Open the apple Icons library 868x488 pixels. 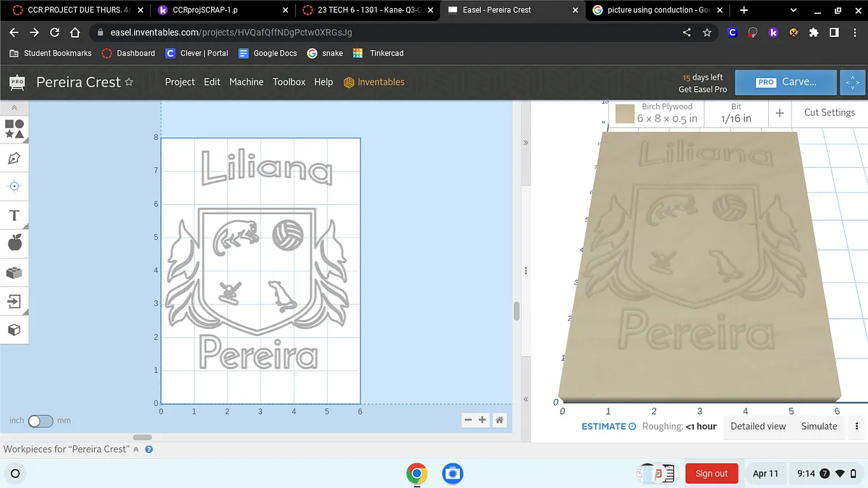click(x=14, y=243)
